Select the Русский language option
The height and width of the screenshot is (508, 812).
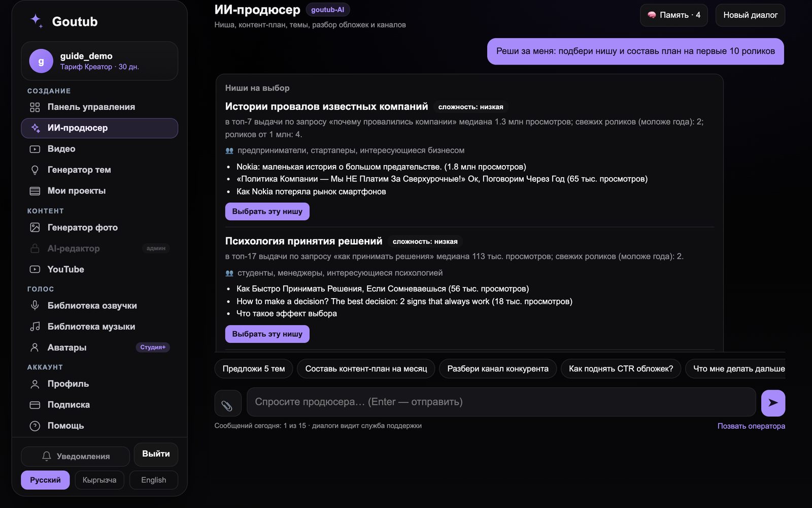click(45, 480)
